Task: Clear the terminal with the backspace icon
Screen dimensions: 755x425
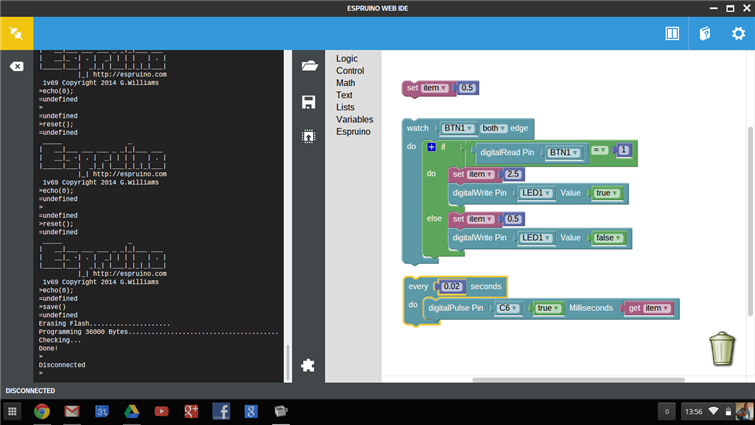Action: click(x=16, y=66)
